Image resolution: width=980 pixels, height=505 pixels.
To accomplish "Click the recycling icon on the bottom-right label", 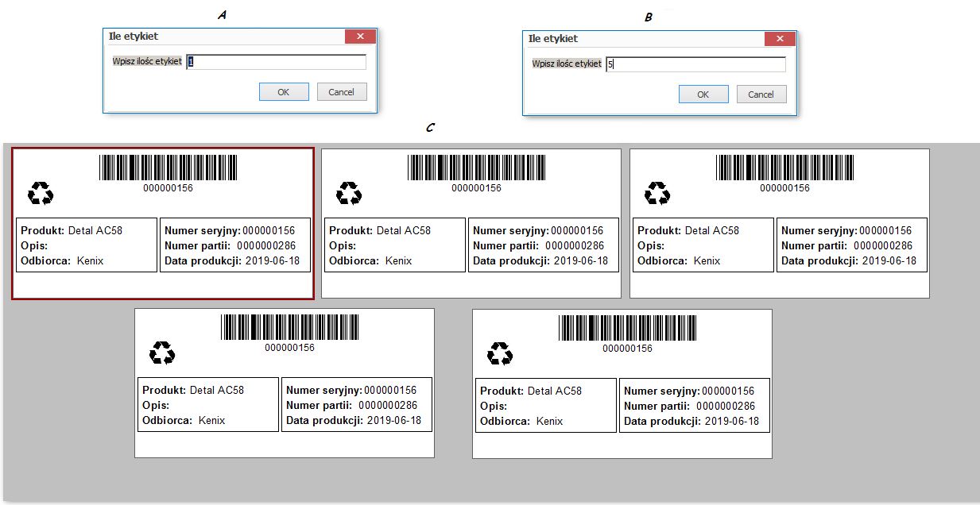I will point(500,353).
